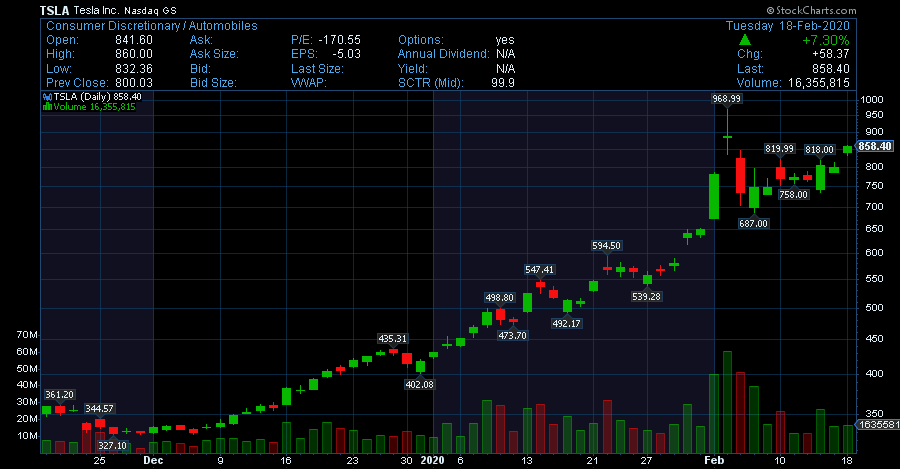Click the 547.41 price annotation
The width and height of the screenshot is (900, 469).
pyautogui.click(x=540, y=270)
